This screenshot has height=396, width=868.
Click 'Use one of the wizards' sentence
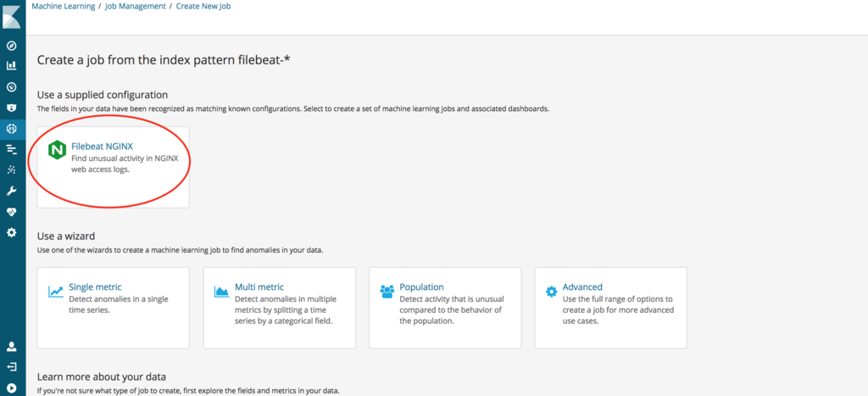[x=180, y=250]
